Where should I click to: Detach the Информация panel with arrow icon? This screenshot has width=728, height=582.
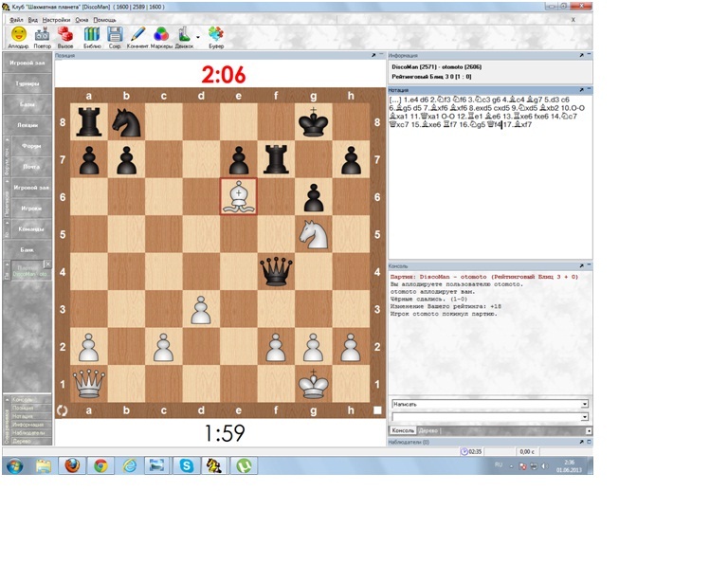(x=581, y=55)
